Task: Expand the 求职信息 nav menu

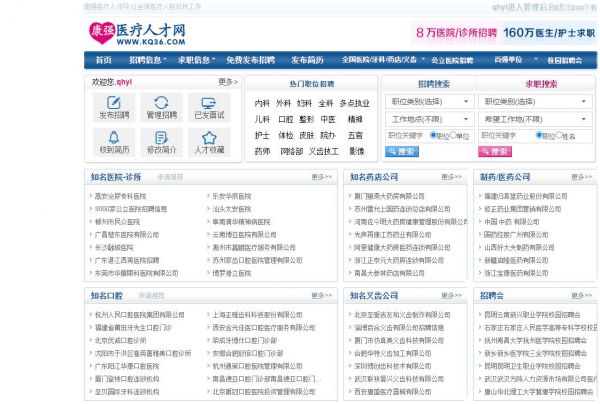Action: click(x=196, y=60)
